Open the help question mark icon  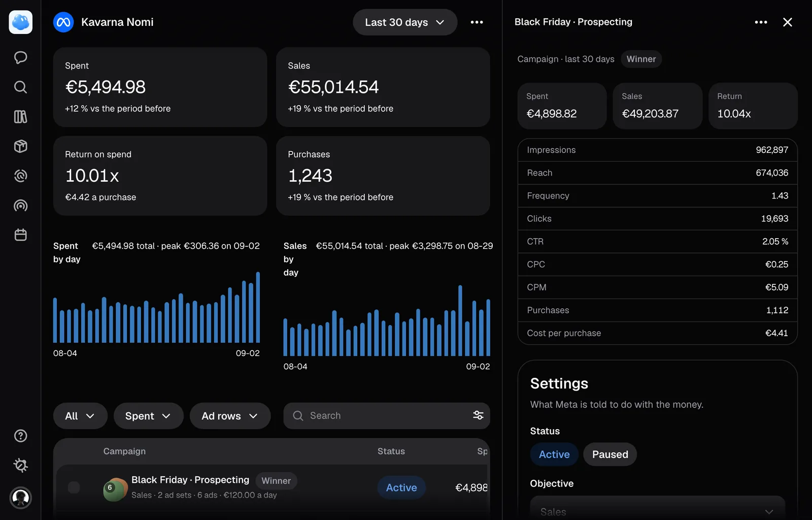point(20,436)
